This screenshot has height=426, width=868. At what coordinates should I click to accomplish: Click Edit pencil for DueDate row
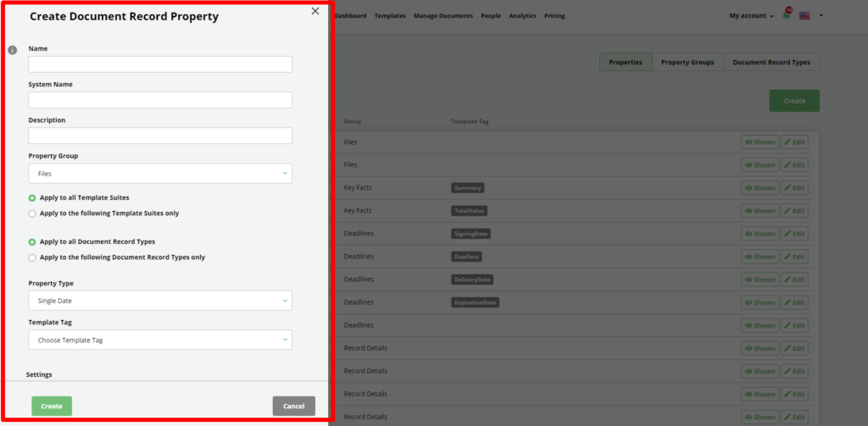794,257
